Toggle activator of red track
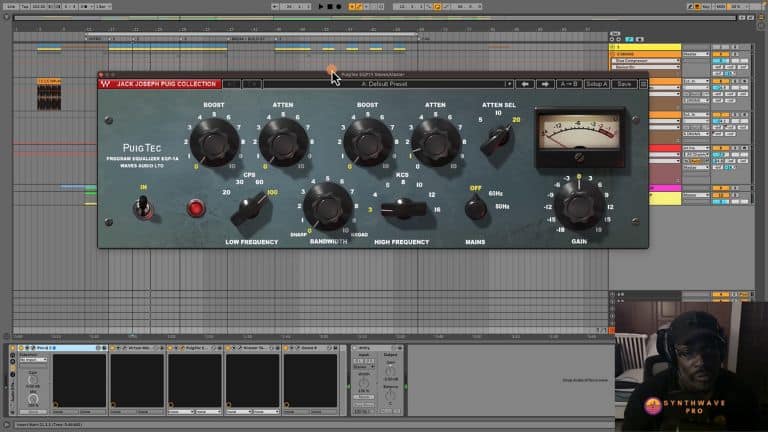Viewport: 768px width, 432px height. (720, 148)
